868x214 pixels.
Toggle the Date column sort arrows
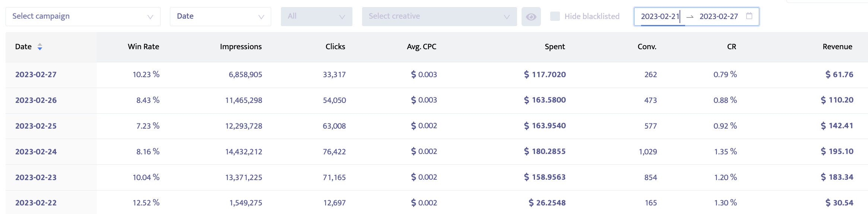coord(40,47)
